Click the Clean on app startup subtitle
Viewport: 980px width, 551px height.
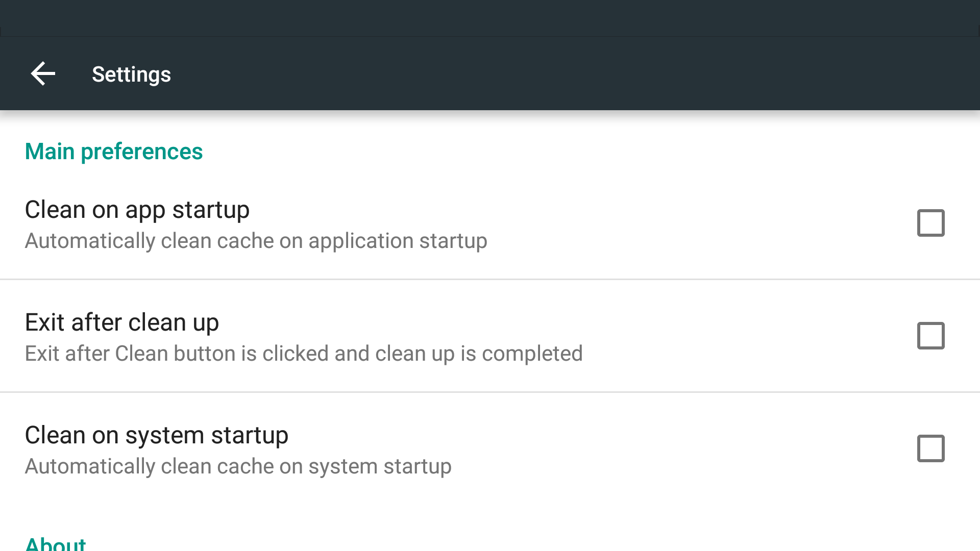256,240
